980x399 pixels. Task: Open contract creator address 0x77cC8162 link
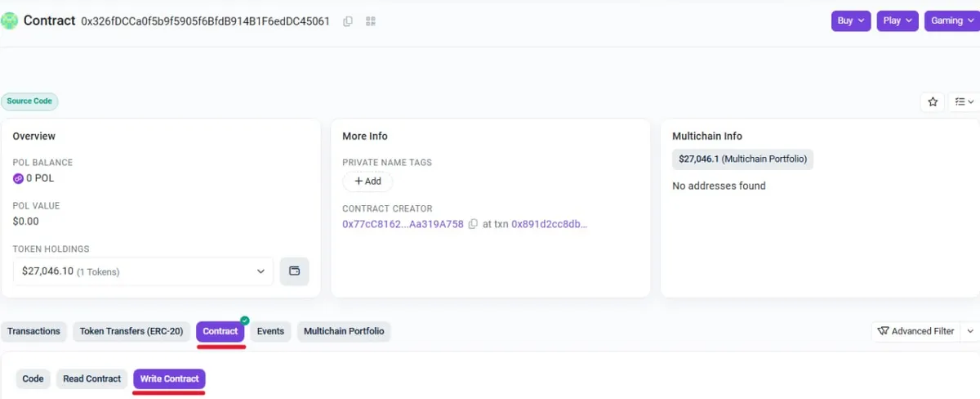pos(403,224)
